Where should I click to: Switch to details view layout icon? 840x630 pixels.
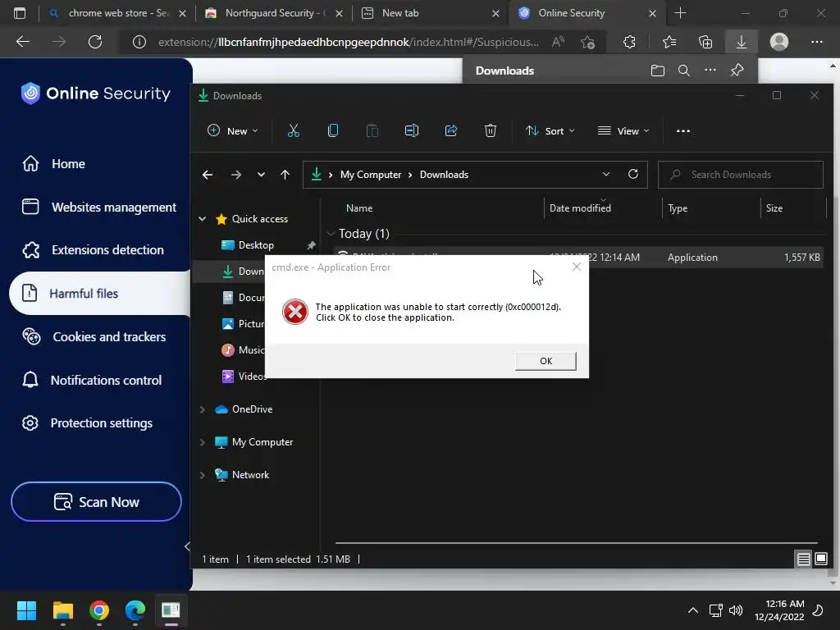tap(803, 559)
